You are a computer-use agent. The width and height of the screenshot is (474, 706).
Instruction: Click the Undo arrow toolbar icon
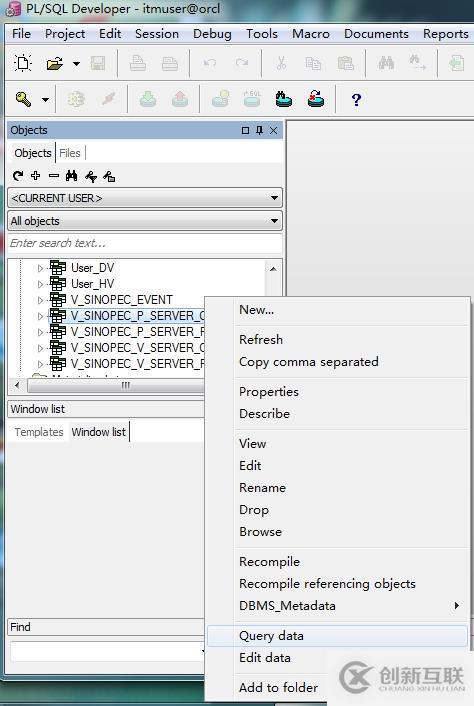coord(210,63)
